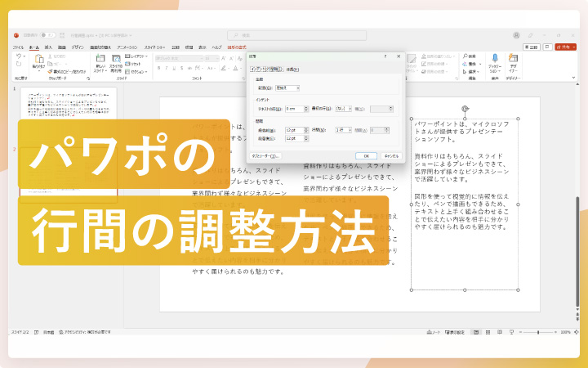Open the Animations (アニメーション) ribbon tab

click(127, 47)
